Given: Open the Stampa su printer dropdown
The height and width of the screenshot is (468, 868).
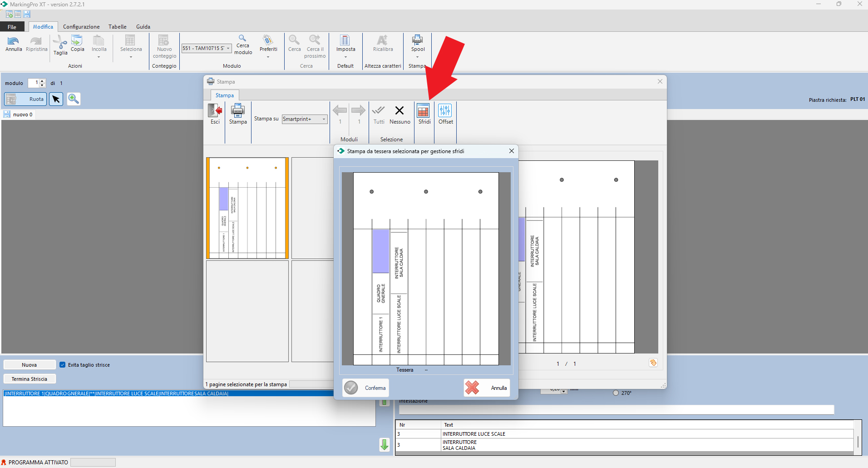Looking at the screenshot, I should [323, 119].
